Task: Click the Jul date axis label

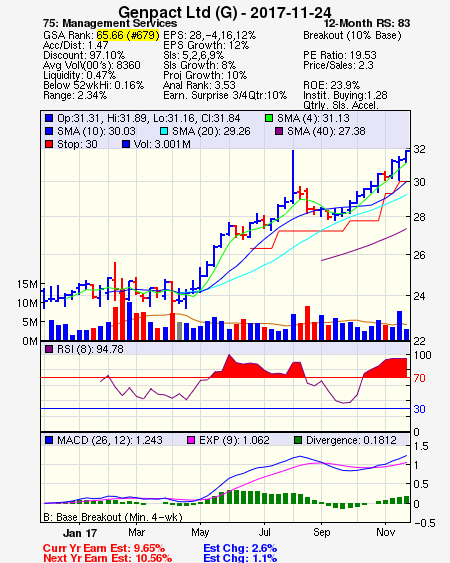Action: coord(264,532)
